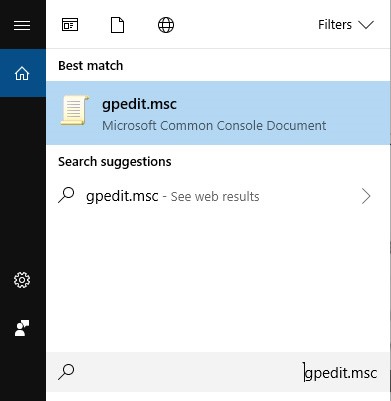Open the hamburger menu in the sidebar
This screenshot has height=401, width=391.
pyautogui.click(x=22, y=25)
